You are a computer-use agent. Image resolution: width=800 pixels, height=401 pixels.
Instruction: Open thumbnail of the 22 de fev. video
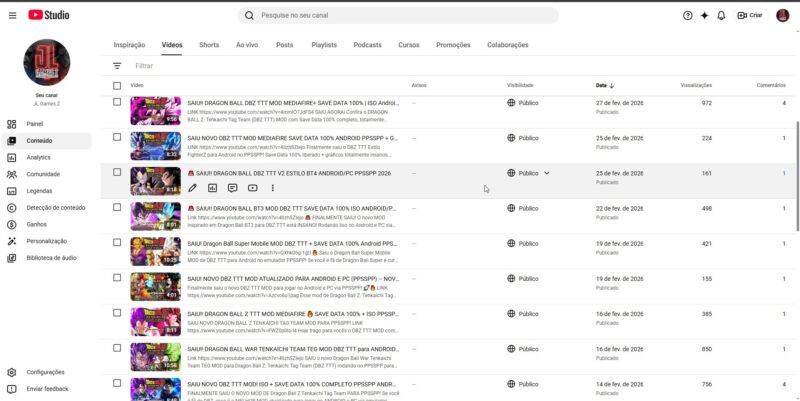click(x=156, y=216)
